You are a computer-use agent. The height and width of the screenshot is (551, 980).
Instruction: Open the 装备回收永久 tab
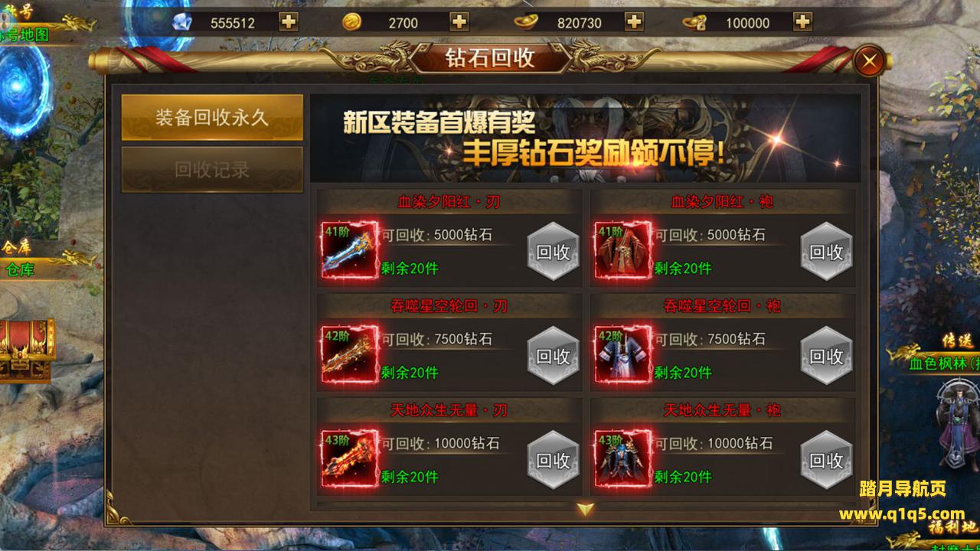212,118
